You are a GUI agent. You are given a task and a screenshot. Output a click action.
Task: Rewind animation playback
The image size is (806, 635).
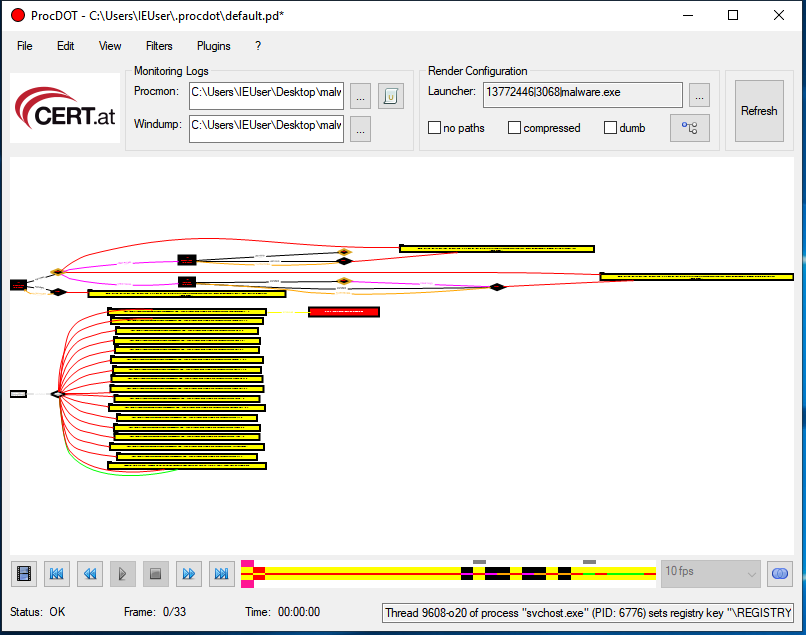pos(90,573)
